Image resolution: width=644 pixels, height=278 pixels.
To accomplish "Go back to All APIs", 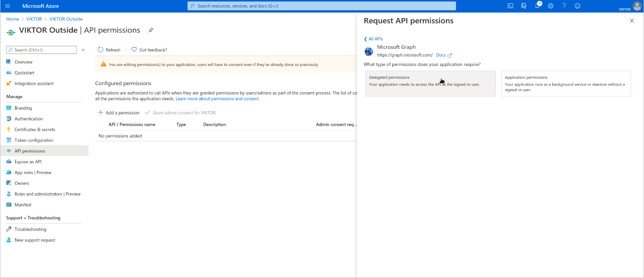I will pos(373,39).
